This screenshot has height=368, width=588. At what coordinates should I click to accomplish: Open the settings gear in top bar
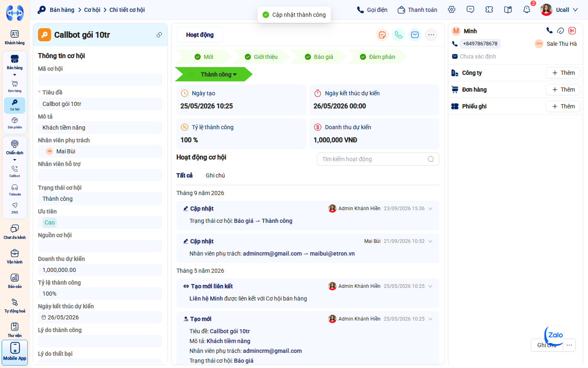[x=452, y=10]
